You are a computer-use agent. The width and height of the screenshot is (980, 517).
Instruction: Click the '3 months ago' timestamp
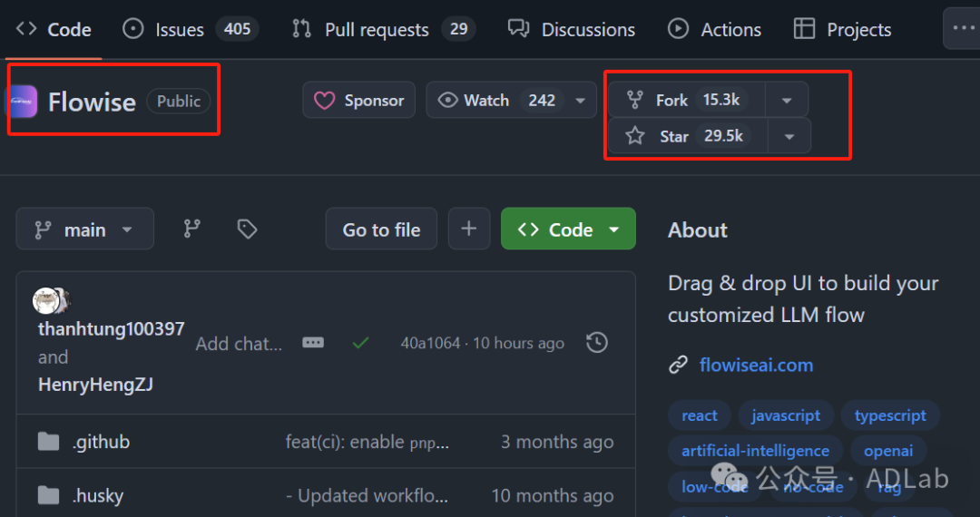coord(557,442)
